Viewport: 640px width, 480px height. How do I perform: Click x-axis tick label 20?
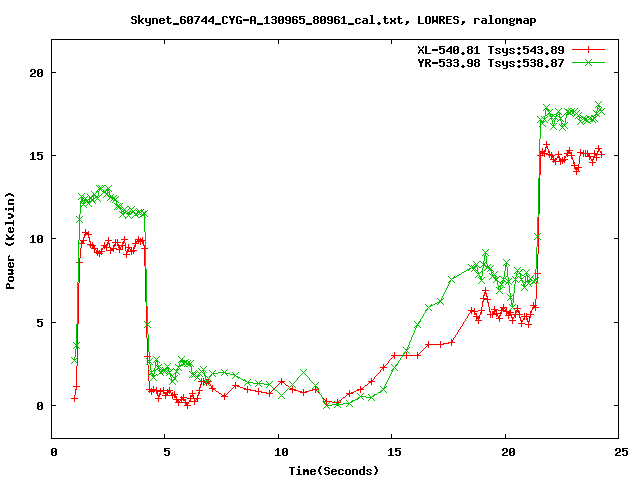(x=508, y=452)
